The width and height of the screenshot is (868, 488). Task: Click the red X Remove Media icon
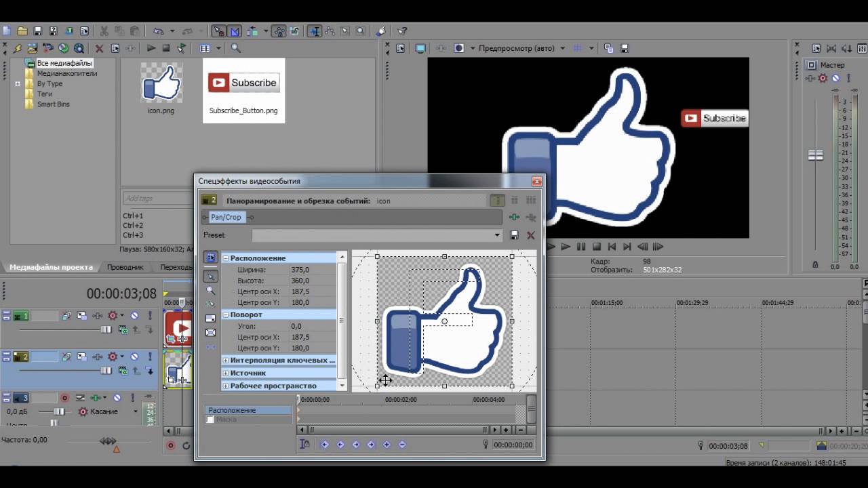(99, 49)
